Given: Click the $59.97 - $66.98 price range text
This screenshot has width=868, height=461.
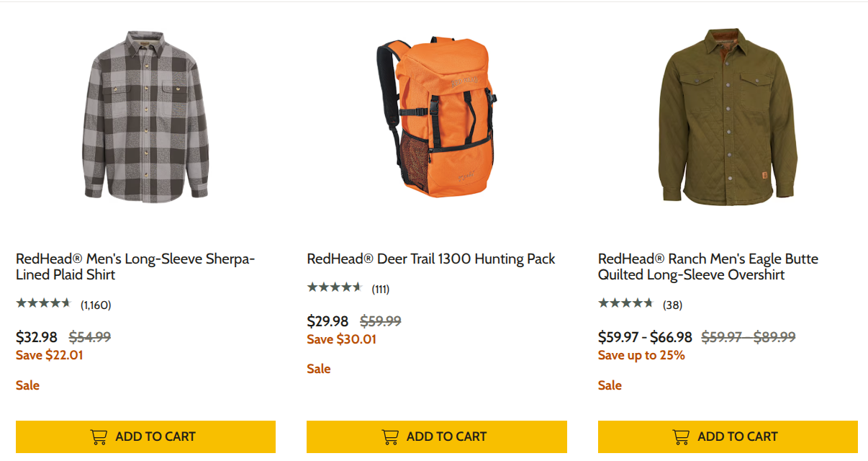Looking at the screenshot, I should (644, 336).
